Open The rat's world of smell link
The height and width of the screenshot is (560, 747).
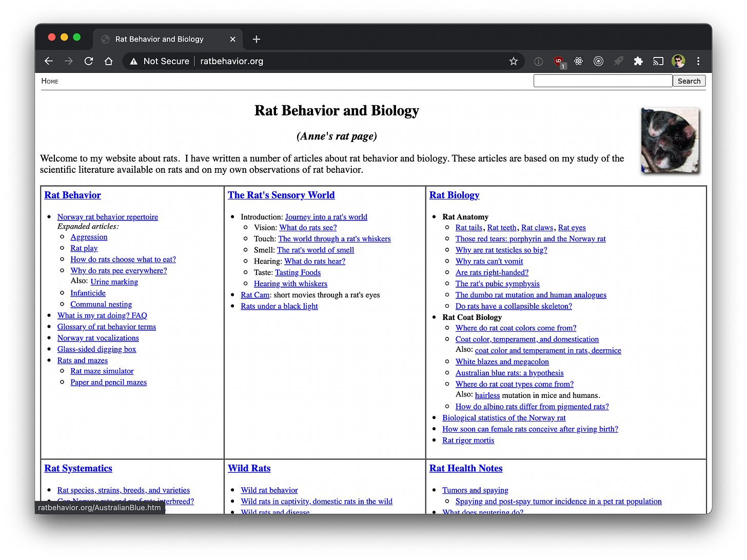(316, 250)
